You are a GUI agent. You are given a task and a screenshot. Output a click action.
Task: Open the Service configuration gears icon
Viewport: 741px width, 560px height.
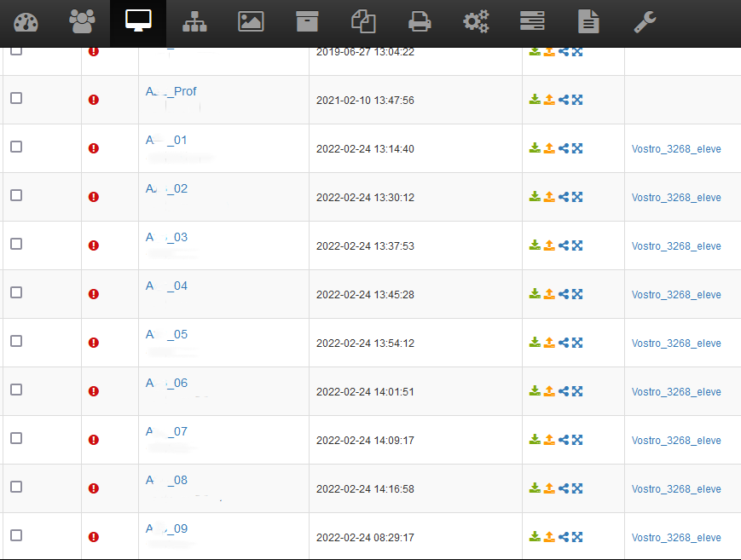tap(476, 21)
